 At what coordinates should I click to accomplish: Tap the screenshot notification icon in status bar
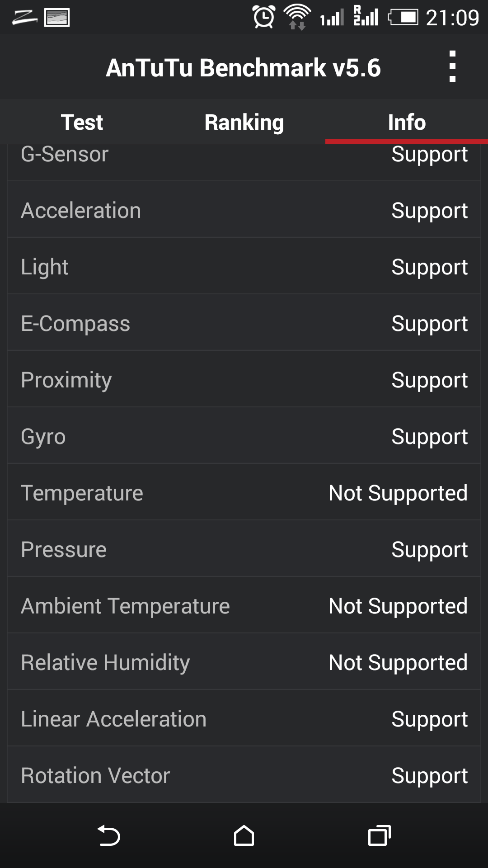point(57,18)
